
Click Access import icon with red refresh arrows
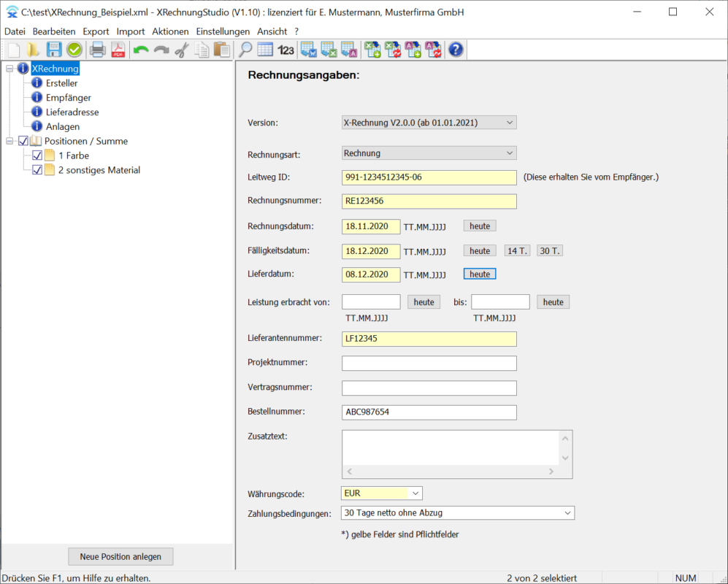(x=434, y=50)
